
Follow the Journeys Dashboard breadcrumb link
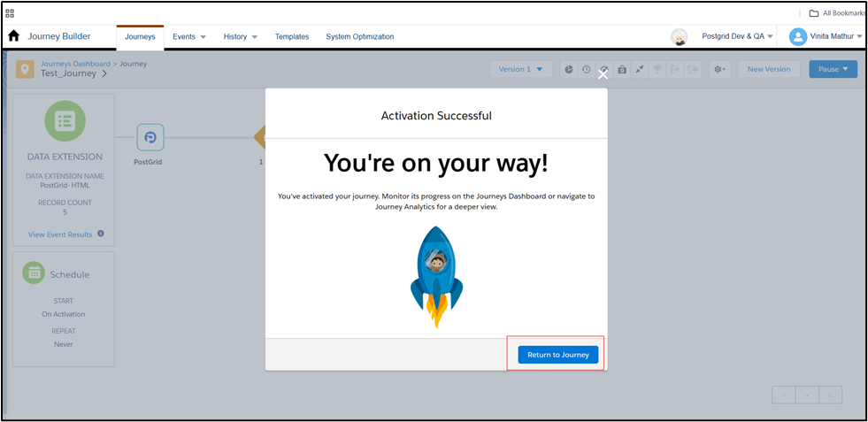pyautogui.click(x=75, y=64)
